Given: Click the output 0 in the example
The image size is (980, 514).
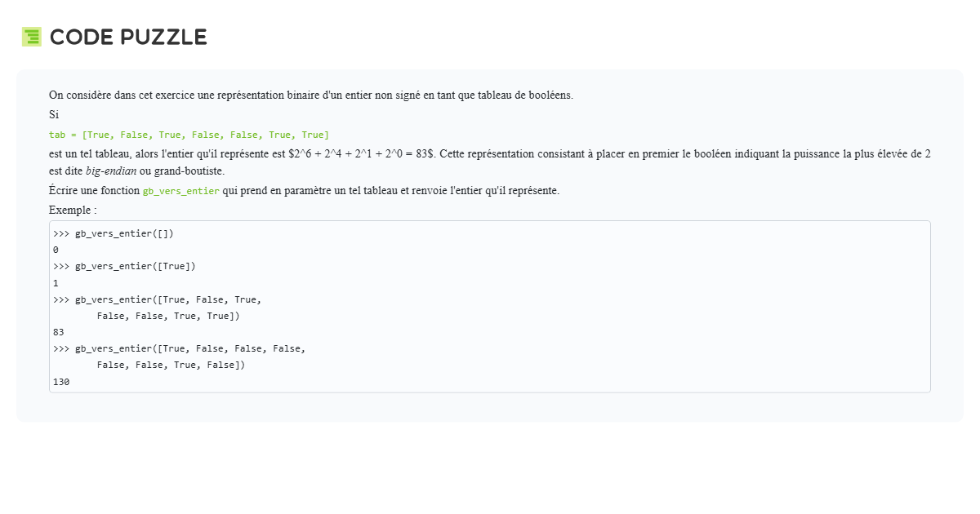Looking at the screenshot, I should point(56,250).
